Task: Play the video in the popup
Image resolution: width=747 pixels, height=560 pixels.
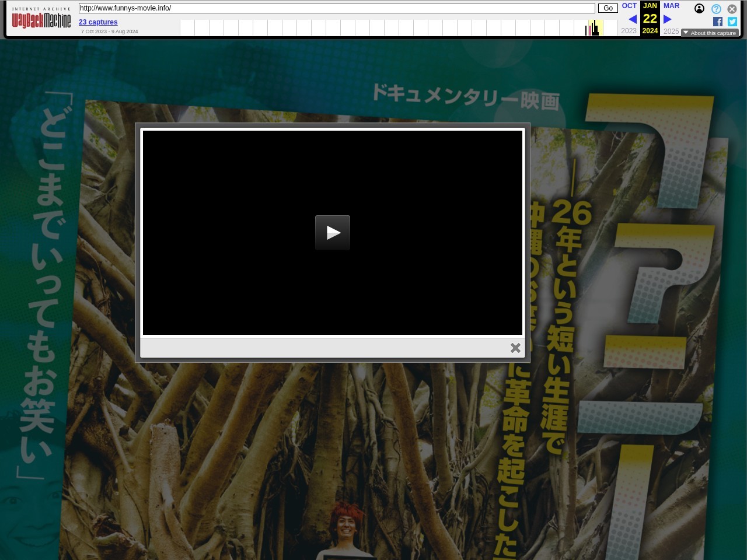Action: (x=332, y=233)
